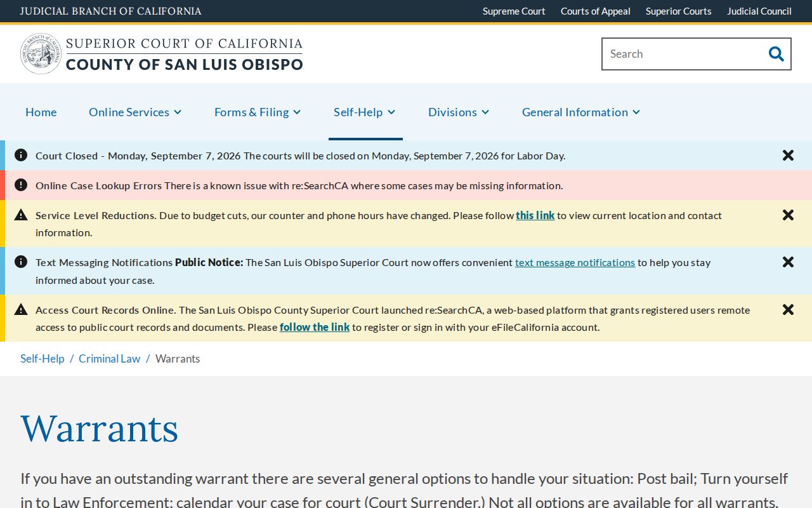Open the Judicial Council link
812x508 pixels.
point(759,11)
